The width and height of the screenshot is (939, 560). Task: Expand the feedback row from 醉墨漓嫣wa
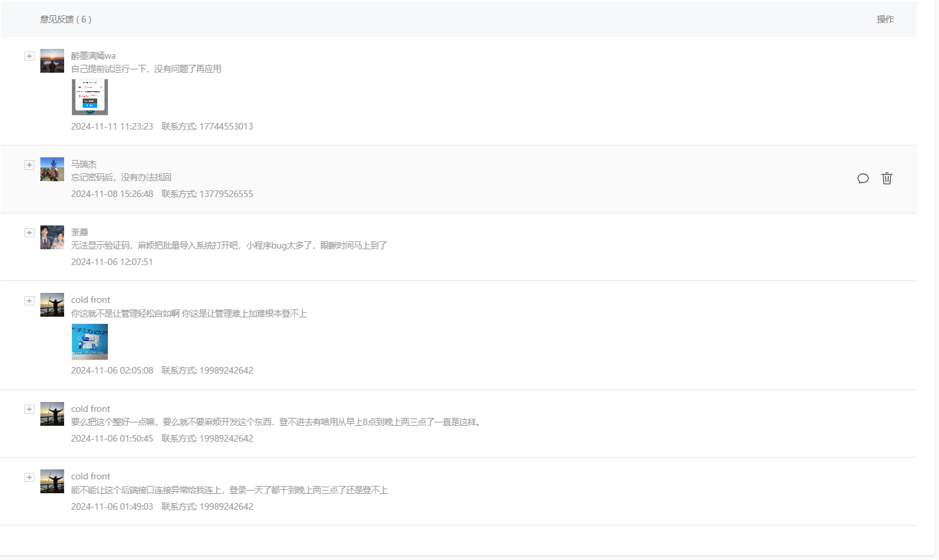pos(29,56)
